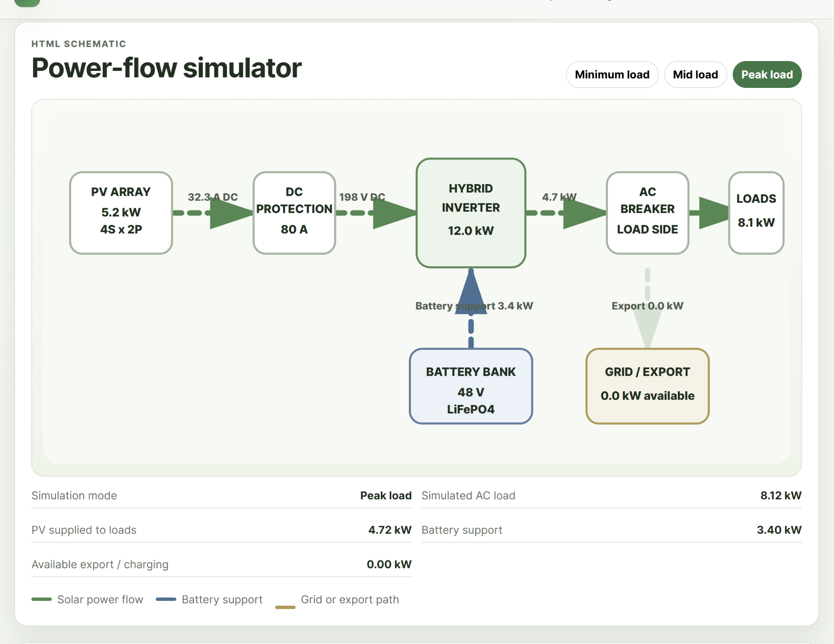Switch to Mid load scenario
834x644 pixels.
696,74
